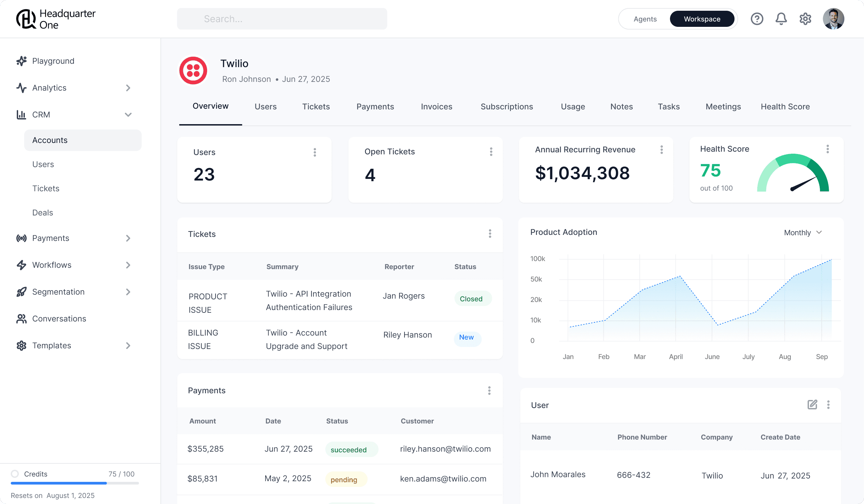Expand the Analytics section chevron
The width and height of the screenshot is (864, 504).
point(128,88)
